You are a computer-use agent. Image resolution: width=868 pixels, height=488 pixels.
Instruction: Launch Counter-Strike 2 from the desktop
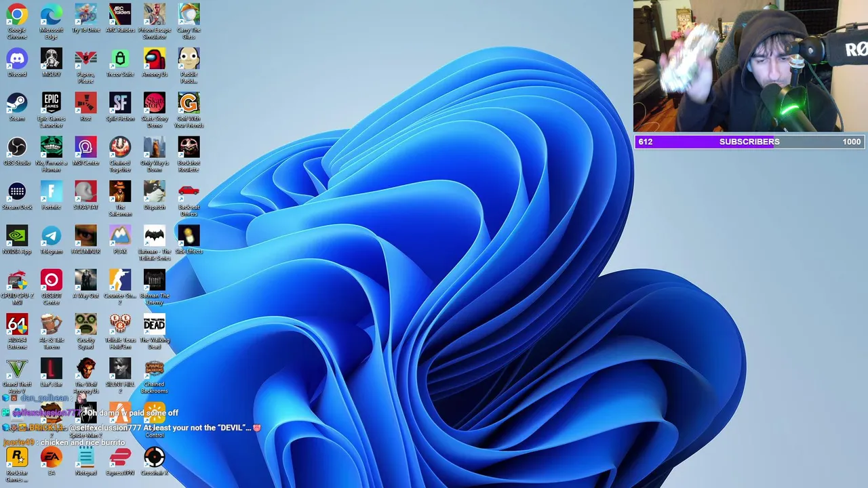point(120,287)
